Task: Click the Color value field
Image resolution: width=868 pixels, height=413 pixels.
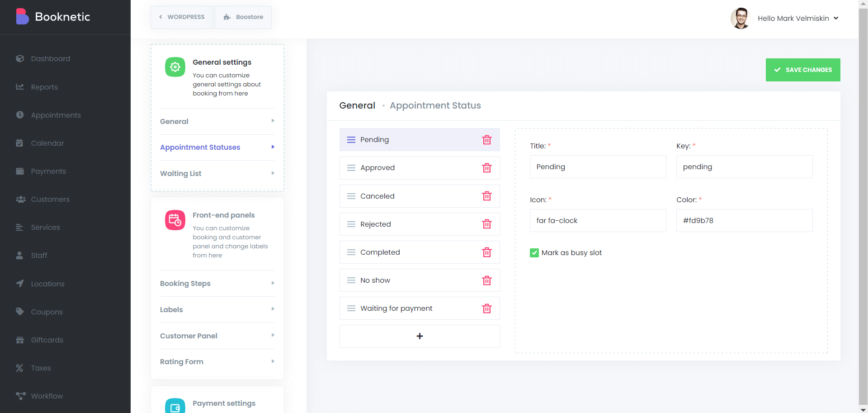Action: point(744,220)
